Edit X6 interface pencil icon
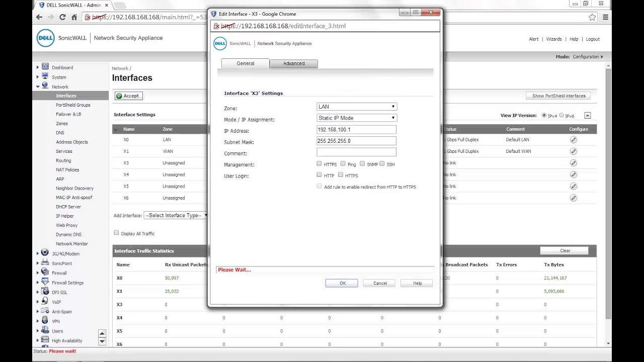The height and width of the screenshot is (362, 644). click(573, 198)
